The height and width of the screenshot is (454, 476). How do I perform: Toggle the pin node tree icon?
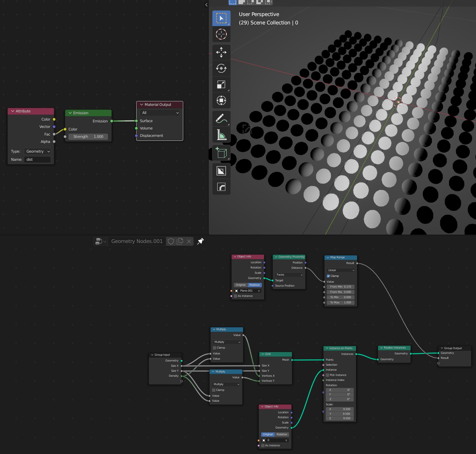[x=201, y=241]
